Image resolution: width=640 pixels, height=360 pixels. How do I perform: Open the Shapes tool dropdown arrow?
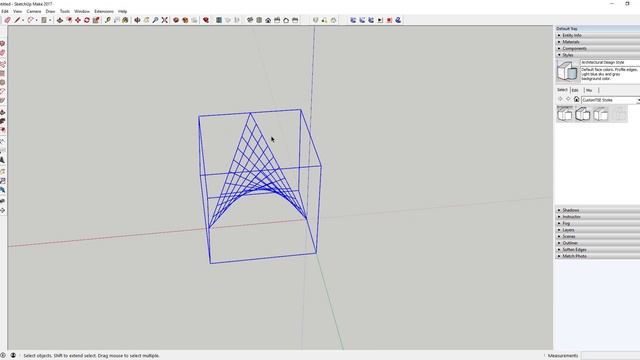pos(50,20)
